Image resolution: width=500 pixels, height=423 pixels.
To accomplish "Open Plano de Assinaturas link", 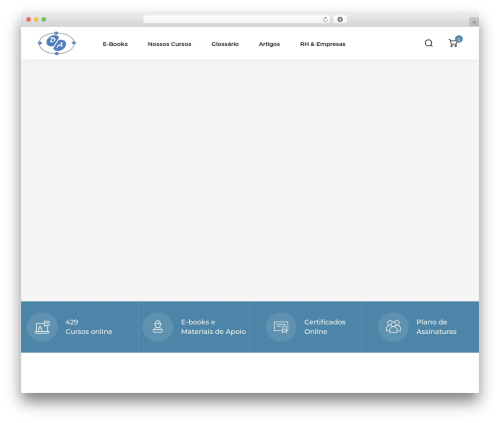I will click(436, 327).
